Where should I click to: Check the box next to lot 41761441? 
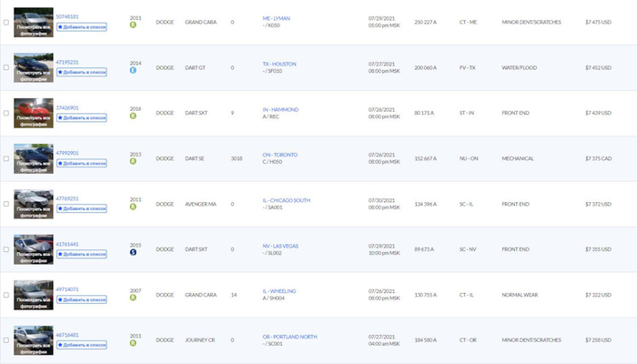pos(6,249)
